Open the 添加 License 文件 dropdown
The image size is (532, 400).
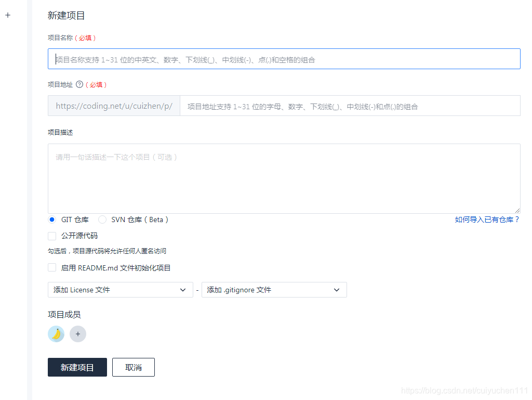[x=121, y=290]
